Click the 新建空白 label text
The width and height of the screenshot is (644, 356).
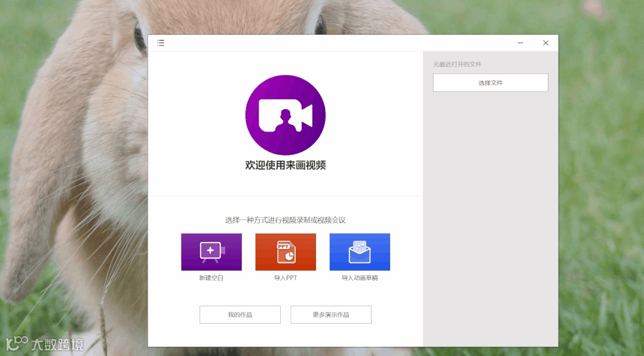[x=211, y=278]
